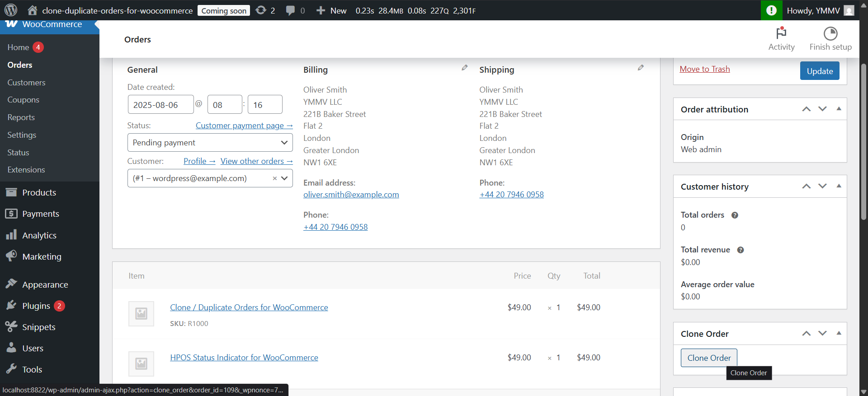Click the WordPress logo in admin bar

coord(10,10)
